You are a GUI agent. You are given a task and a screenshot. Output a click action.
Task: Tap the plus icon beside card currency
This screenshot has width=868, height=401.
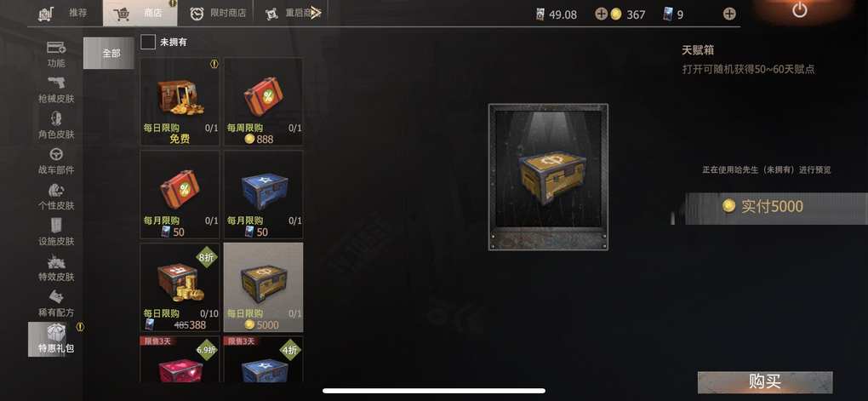click(729, 14)
